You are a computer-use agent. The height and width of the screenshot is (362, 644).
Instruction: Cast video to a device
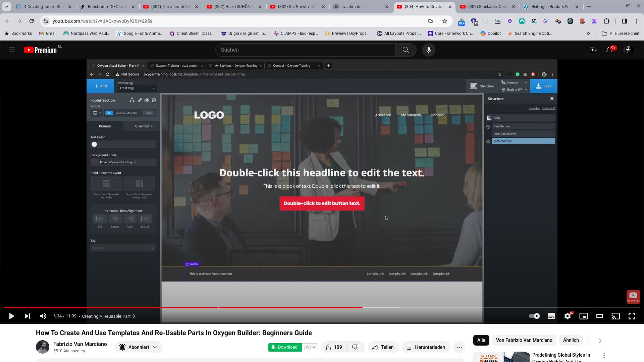click(x=615, y=316)
